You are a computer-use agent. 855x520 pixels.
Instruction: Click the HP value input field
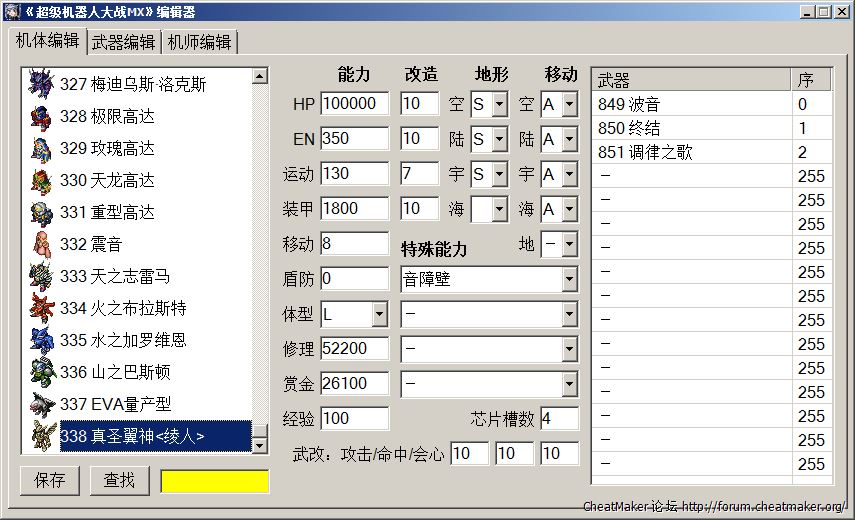(354, 104)
